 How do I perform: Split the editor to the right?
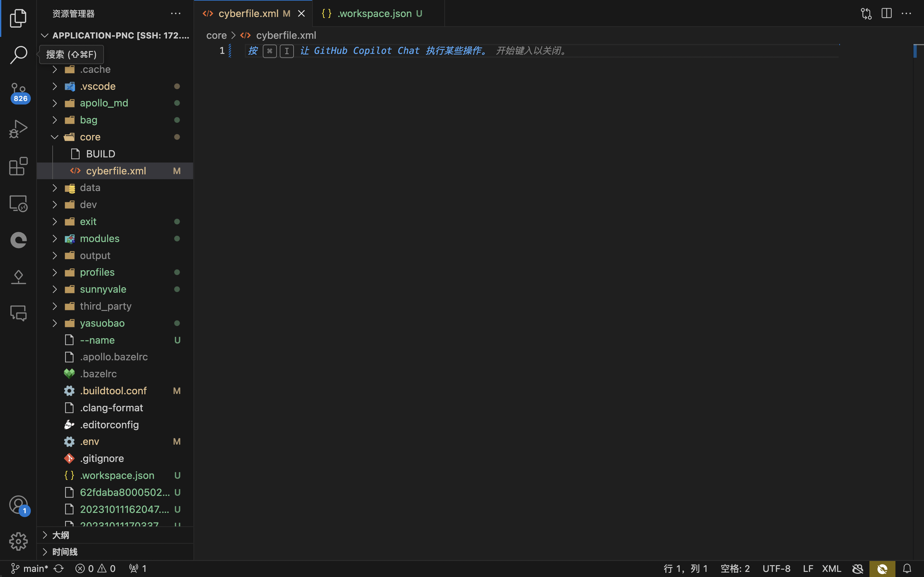pyautogui.click(x=886, y=13)
